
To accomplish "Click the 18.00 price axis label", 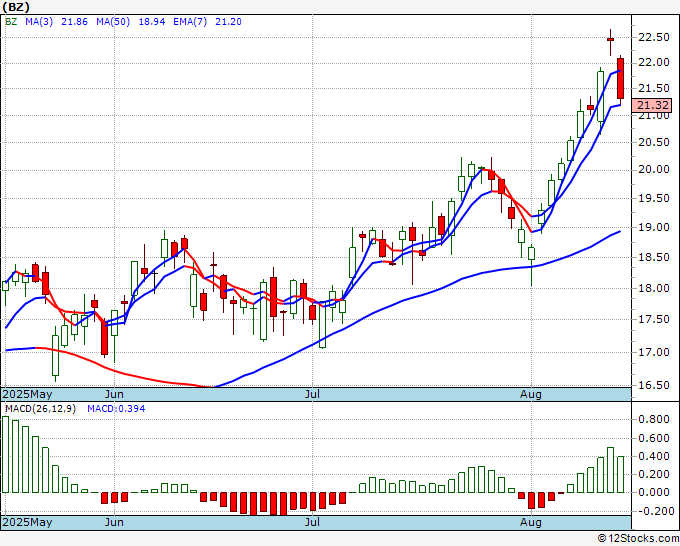I will click(x=654, y=288).
